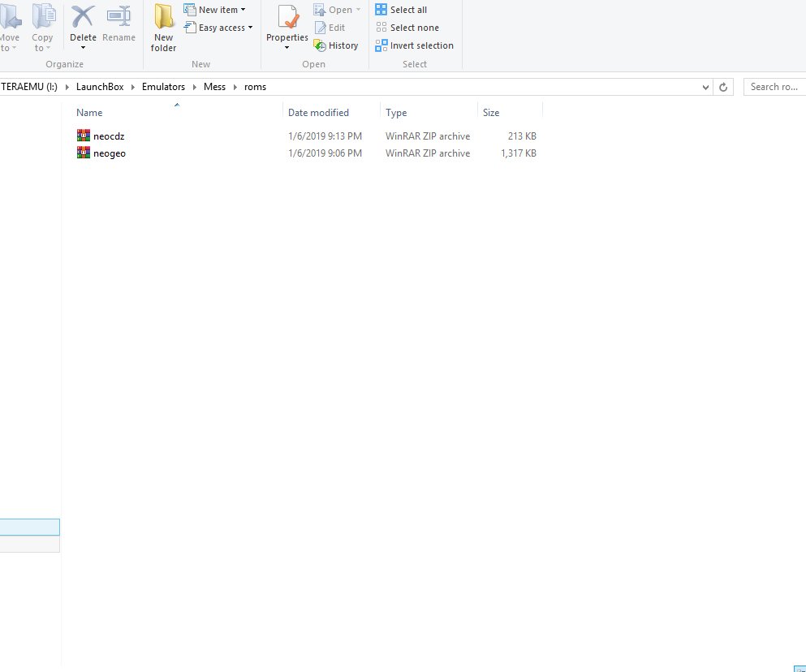The width and height of the screenshot is (806, 672).
Task: Click Select none
Action: tap(407, 28)
